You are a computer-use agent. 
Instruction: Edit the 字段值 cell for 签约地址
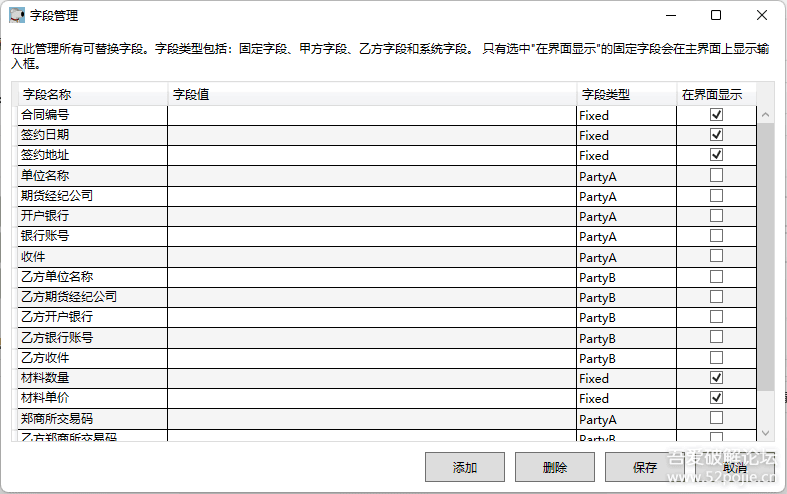click(x=371, y=155)
